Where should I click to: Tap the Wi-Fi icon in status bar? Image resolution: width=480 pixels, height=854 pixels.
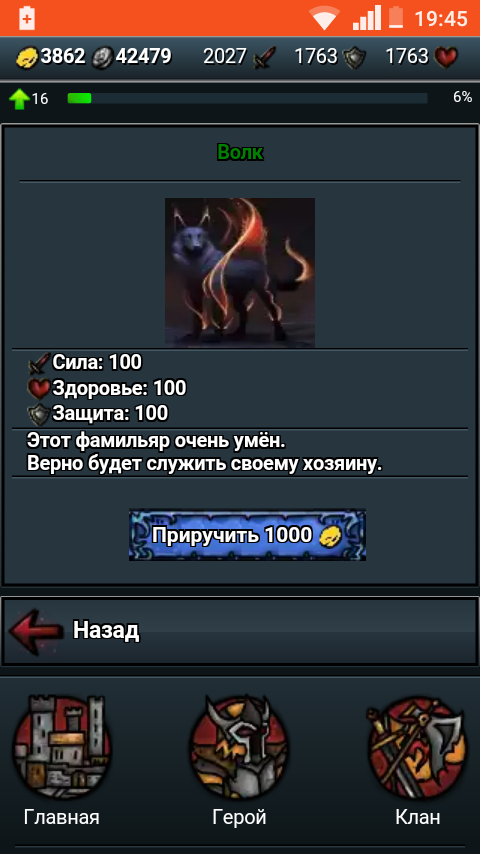pos(325,19)
